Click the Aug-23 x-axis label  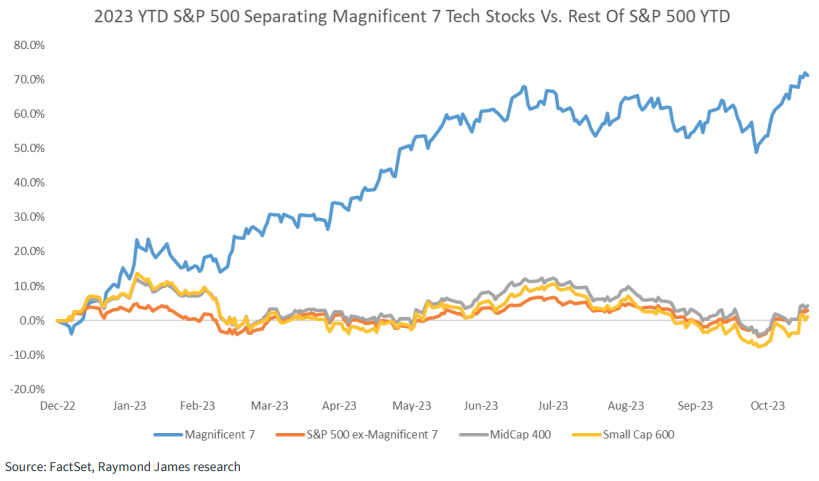625,406
